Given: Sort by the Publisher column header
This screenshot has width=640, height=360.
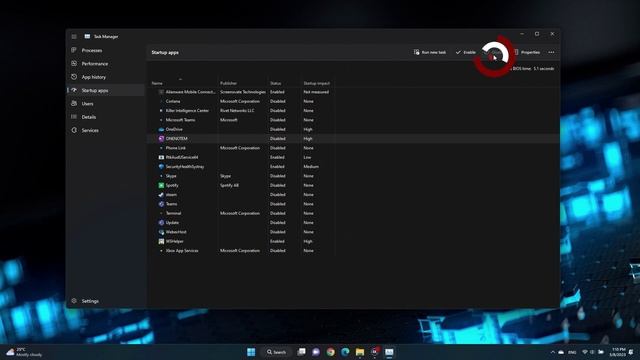Looking at the screenshot, I should point(229,83).
